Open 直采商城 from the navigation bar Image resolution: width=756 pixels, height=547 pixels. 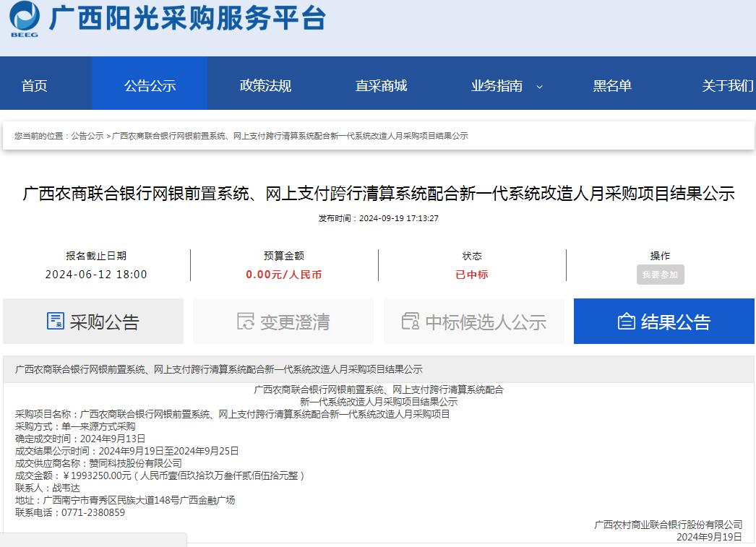[x=381, y=86]
